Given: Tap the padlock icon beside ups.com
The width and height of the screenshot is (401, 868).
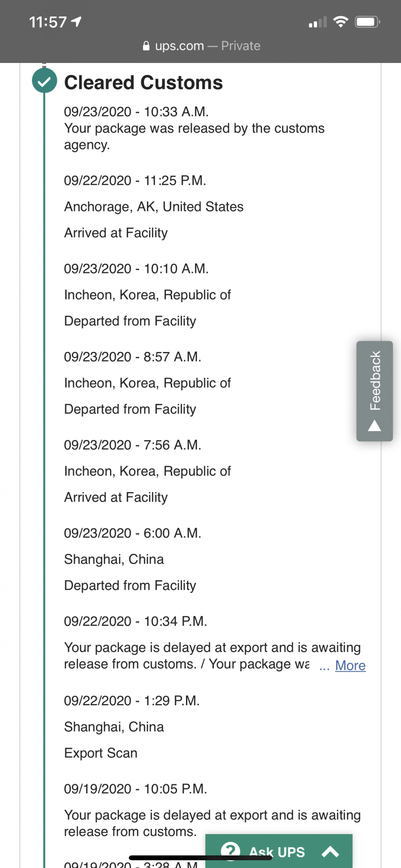Looking at the screenshot, I should (146, 46).
